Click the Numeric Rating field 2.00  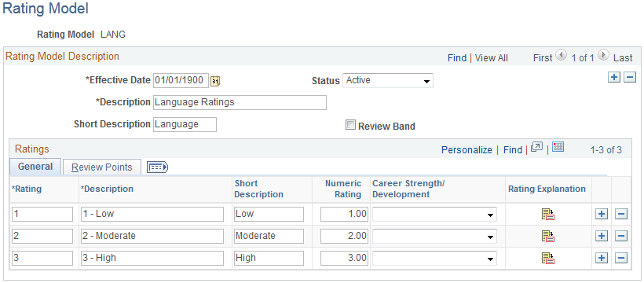point(344,236)
